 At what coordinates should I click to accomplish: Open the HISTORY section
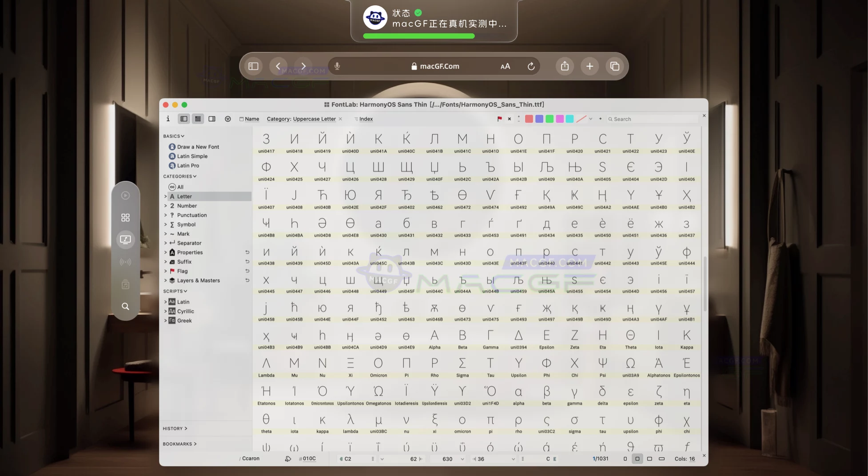pyautogui.click(x=174, y=428)
